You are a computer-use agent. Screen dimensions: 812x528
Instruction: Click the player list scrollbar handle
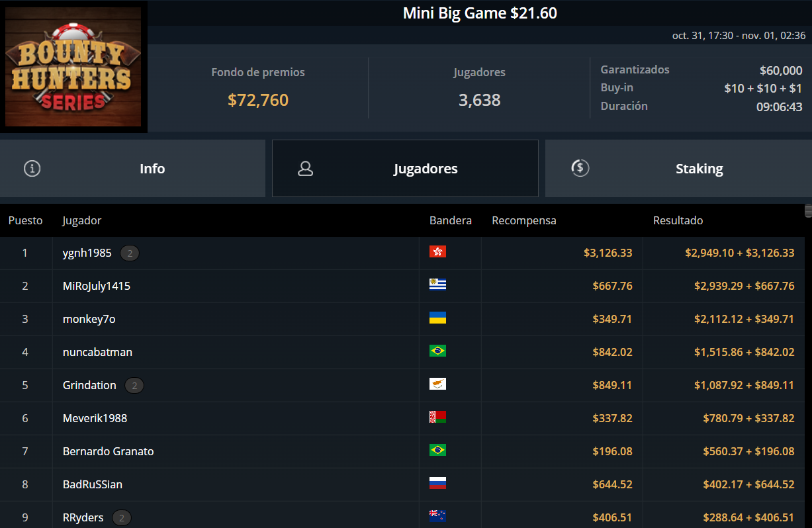(808, 211)
